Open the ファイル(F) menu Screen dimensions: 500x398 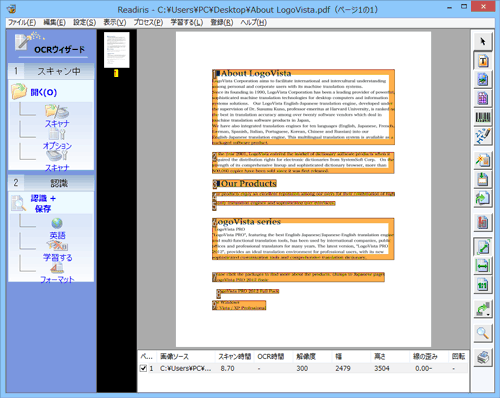click(x=22, y=22)
